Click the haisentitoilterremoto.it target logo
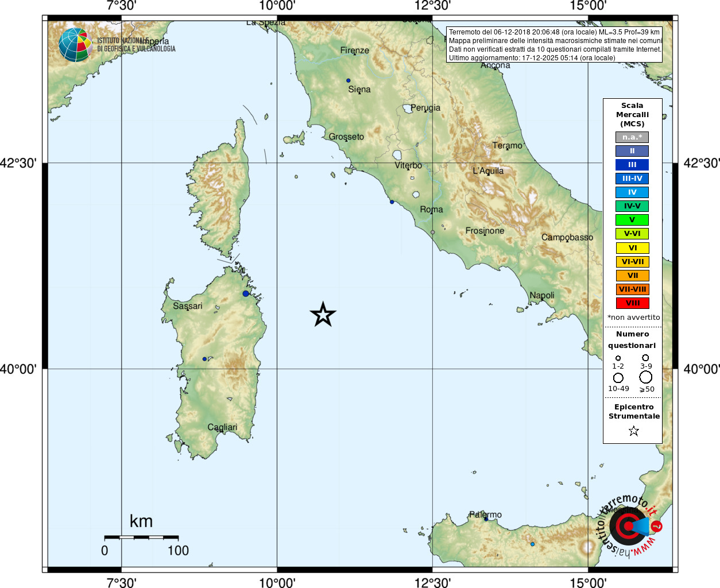This screenshot has height=588, width=720. [630, 526]
